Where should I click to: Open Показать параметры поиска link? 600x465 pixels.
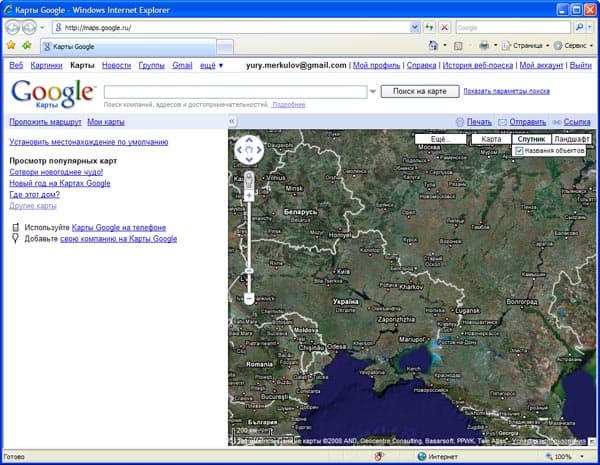coord(507,91)
